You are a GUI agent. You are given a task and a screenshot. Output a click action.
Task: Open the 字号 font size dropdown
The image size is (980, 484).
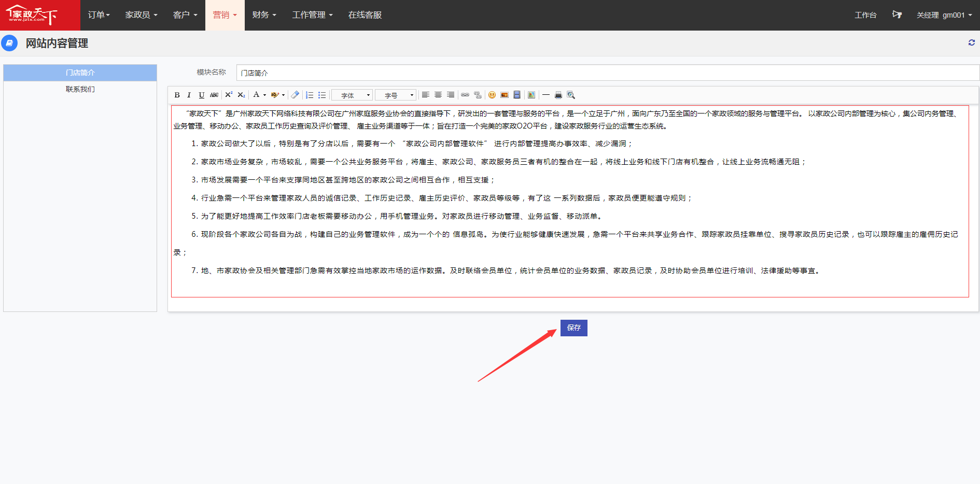pyautogui.click(x=396, y=95)
